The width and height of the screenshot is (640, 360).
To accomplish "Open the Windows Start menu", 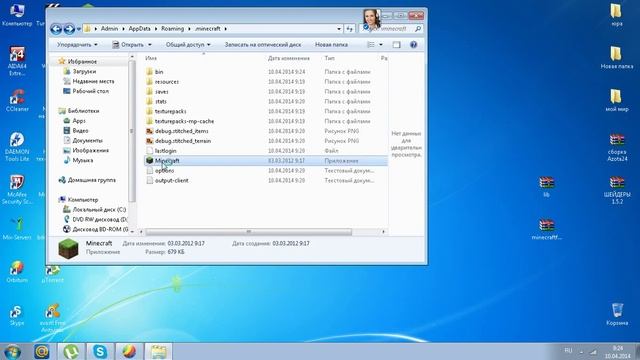I will [13, 352].
